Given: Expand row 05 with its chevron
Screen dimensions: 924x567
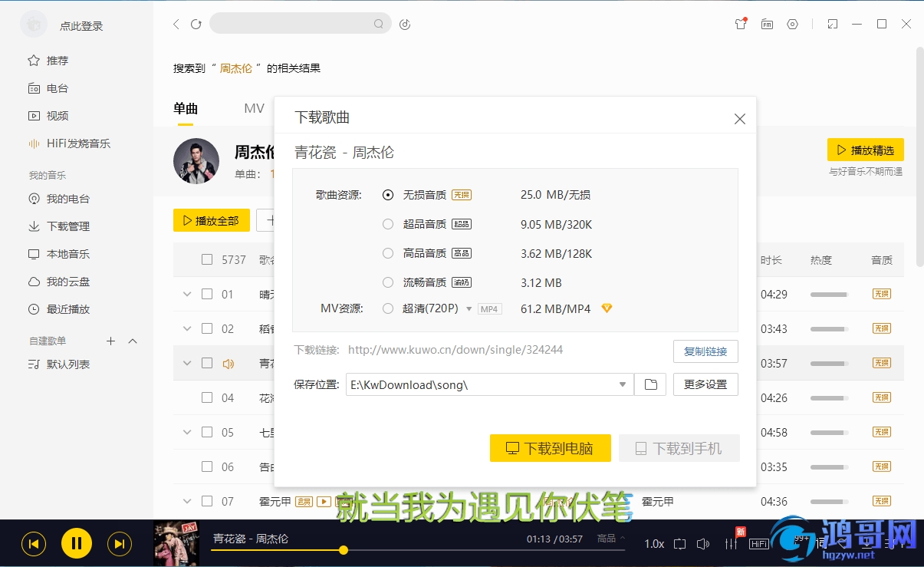Looking at the screenshot, I should point(187,432).
